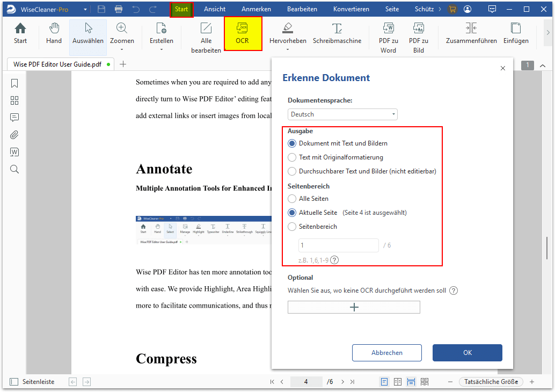Expand more toolbar tools chevron
The width and height of the screenshot is (555, 392).
click(x=548, y=33)
